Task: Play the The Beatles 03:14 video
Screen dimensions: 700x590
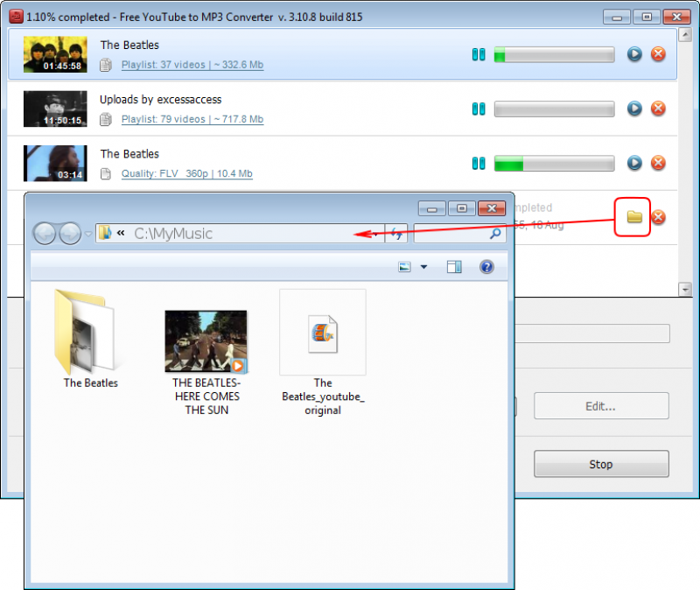Action: [634, 163]
